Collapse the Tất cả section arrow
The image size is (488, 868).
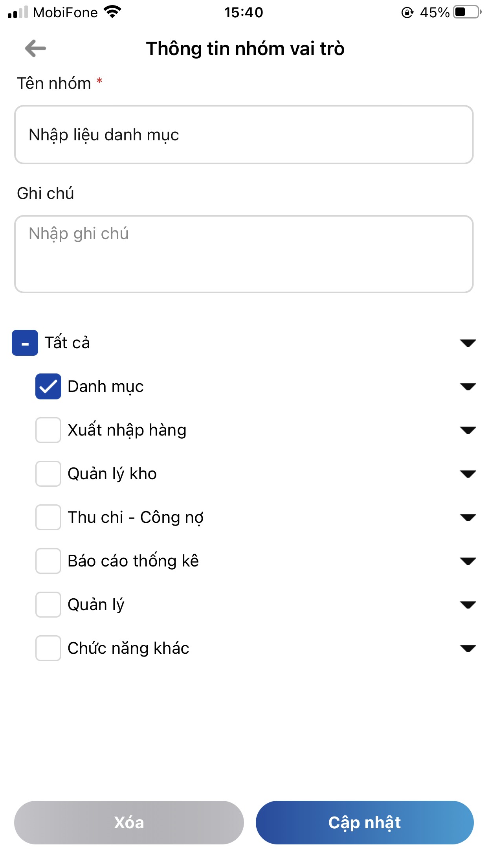click(x=468, y=343)
